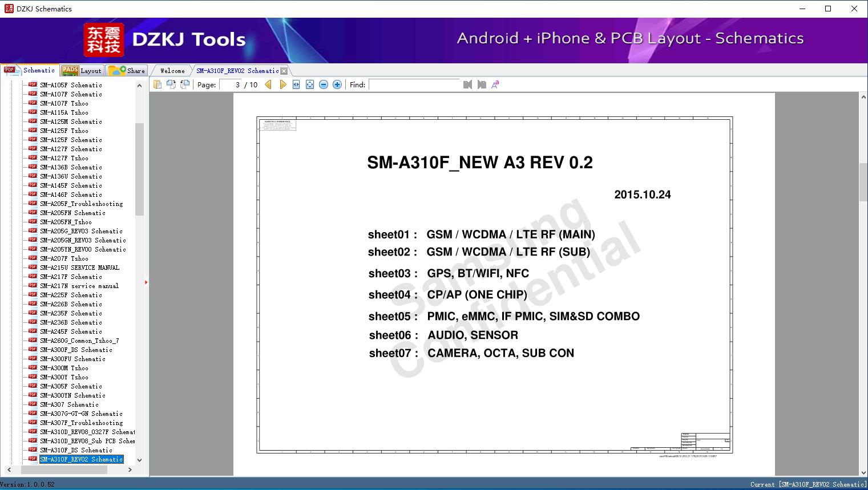Select SM-A236B Schematic in tree
This screenshot has width=868, height=490.
[x=71, y=322]
